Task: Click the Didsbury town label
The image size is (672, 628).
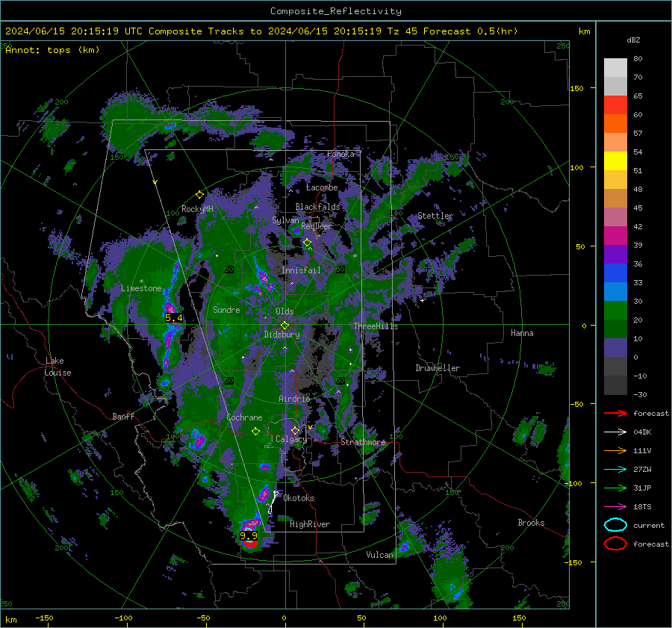Action: [281, 335]
